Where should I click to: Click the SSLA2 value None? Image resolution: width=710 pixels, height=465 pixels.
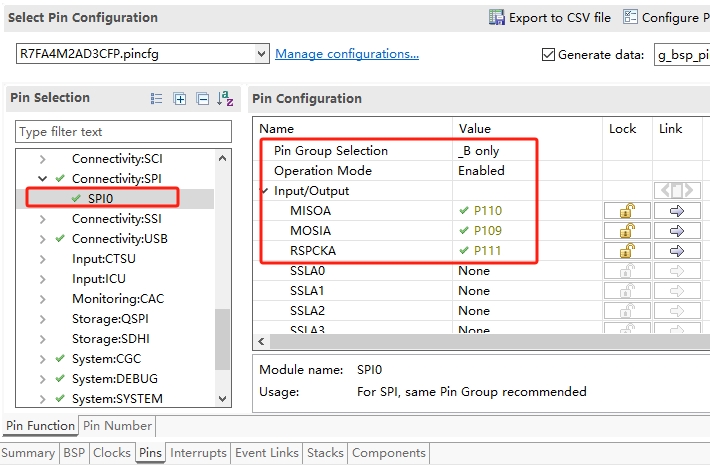(x=474, y=311)
